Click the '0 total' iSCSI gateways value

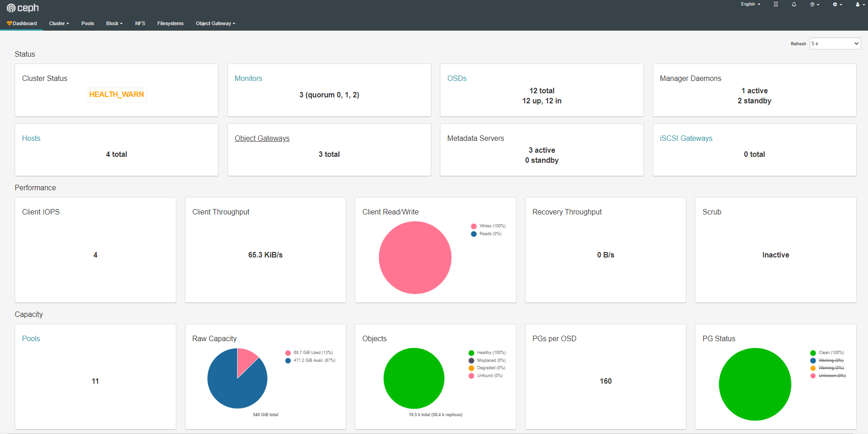tap(754, 154)
